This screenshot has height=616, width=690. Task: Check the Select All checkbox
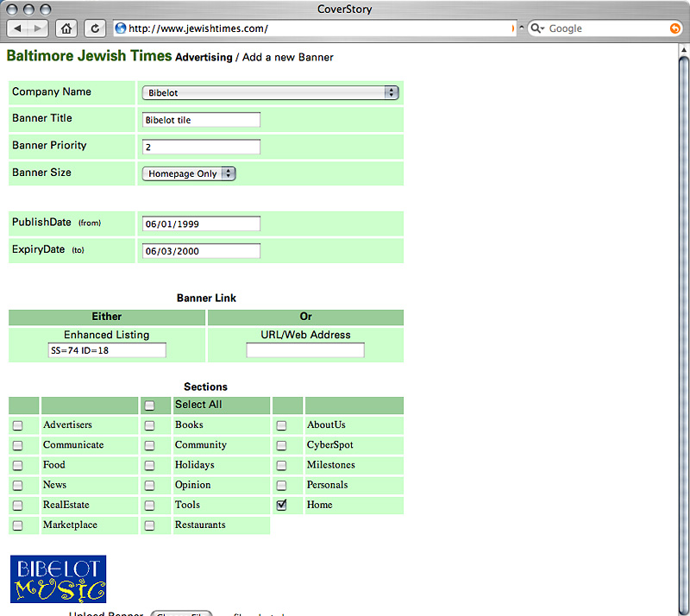(149, 405)
